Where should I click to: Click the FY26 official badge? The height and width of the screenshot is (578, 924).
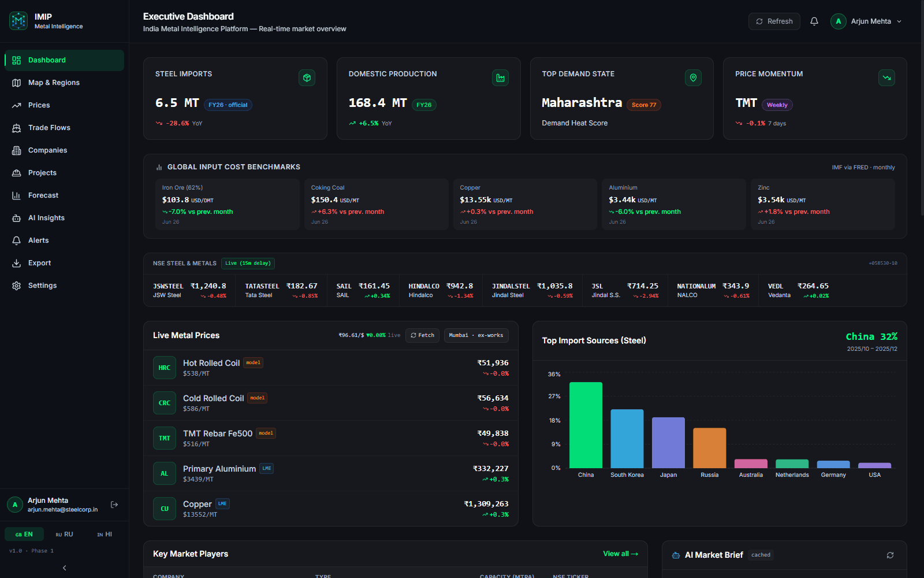[228, 105]
